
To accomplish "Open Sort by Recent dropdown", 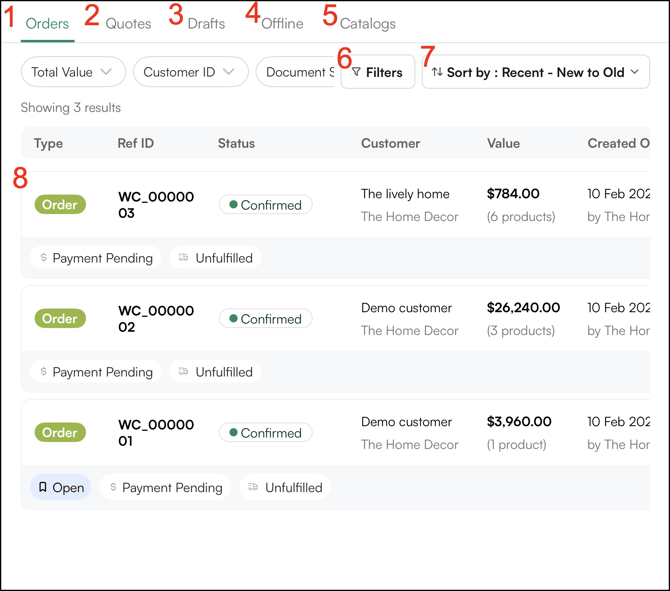I will [536, 72].
